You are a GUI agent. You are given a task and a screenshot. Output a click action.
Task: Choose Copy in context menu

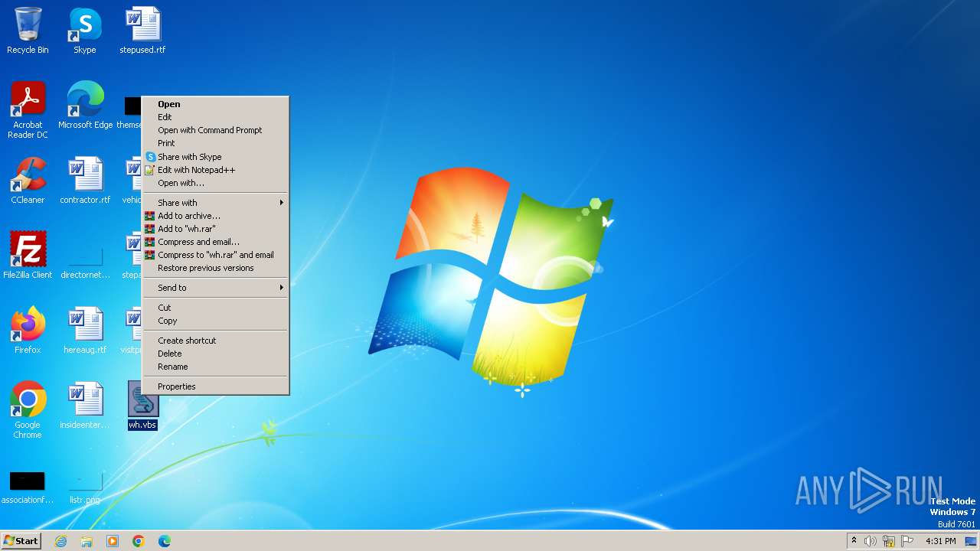coord(215,321)
